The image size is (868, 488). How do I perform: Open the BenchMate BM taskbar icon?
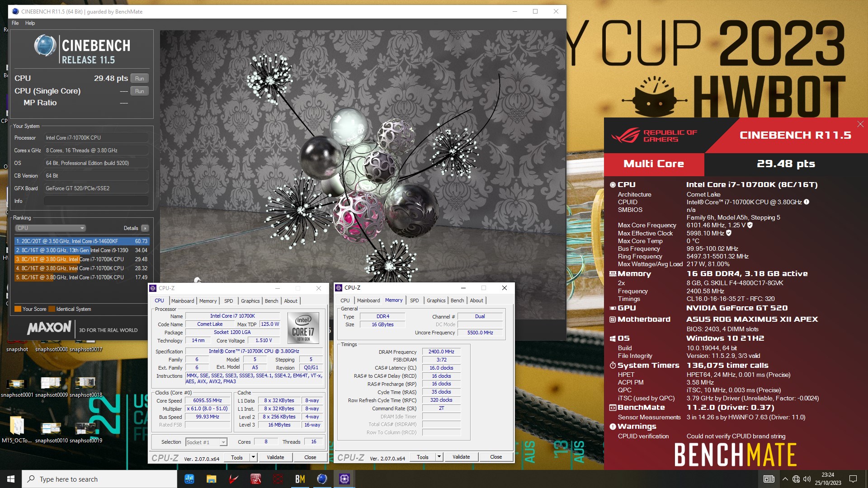click(x=300, y=479)
